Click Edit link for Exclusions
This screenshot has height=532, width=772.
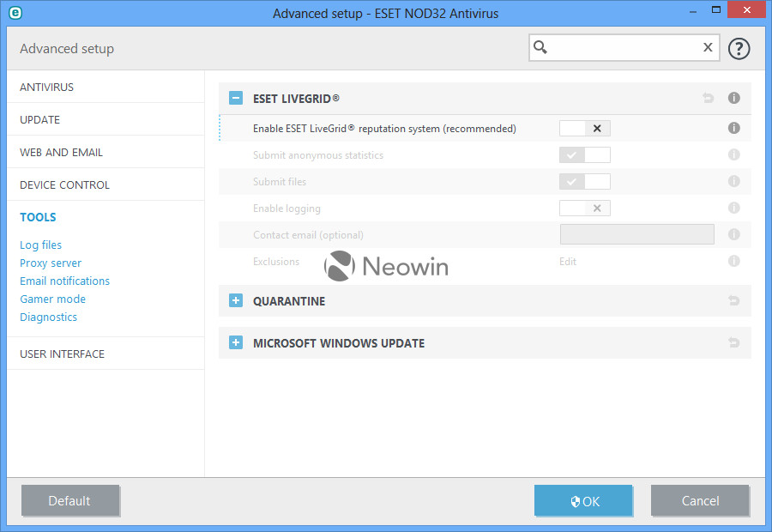(568, 262)
